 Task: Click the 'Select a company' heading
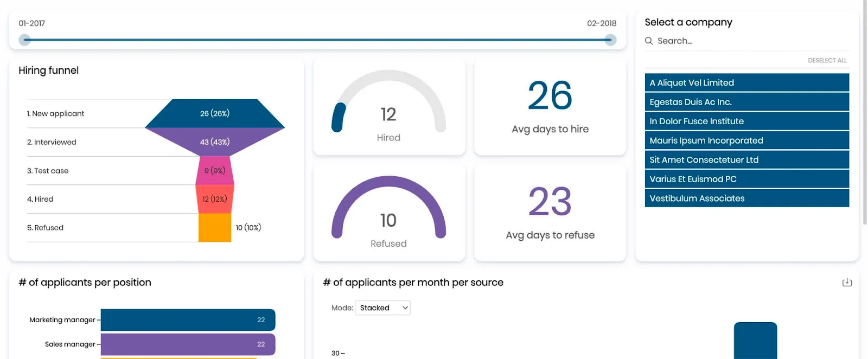point(688,22)
